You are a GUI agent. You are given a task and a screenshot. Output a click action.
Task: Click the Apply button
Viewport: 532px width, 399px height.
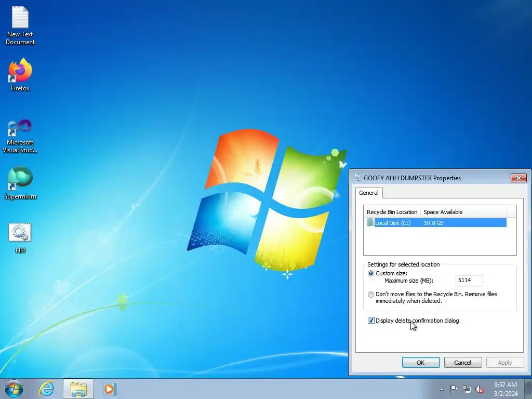click(505, 362)
